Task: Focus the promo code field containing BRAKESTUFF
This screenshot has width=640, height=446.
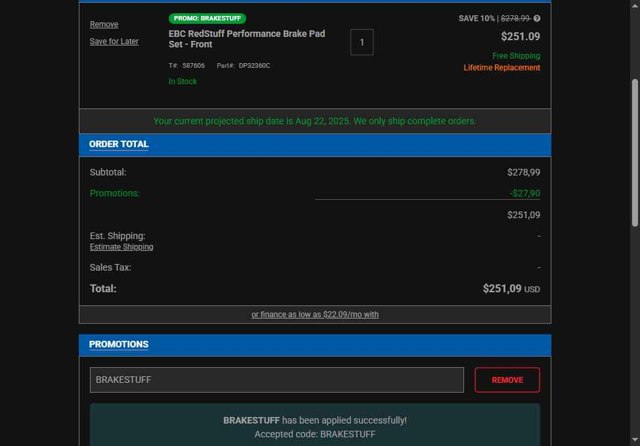Action: 277,380
